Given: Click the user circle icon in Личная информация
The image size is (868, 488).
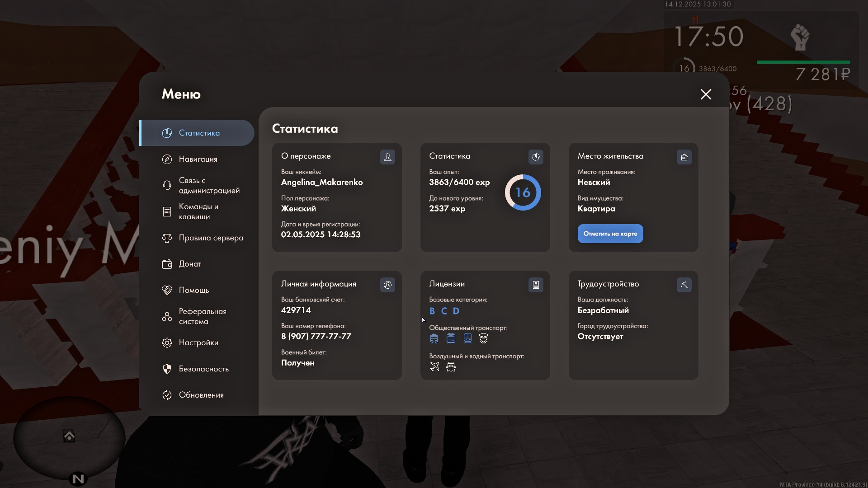Looking at the screenshot, I should pyautogui.click(x=387, y=285).
